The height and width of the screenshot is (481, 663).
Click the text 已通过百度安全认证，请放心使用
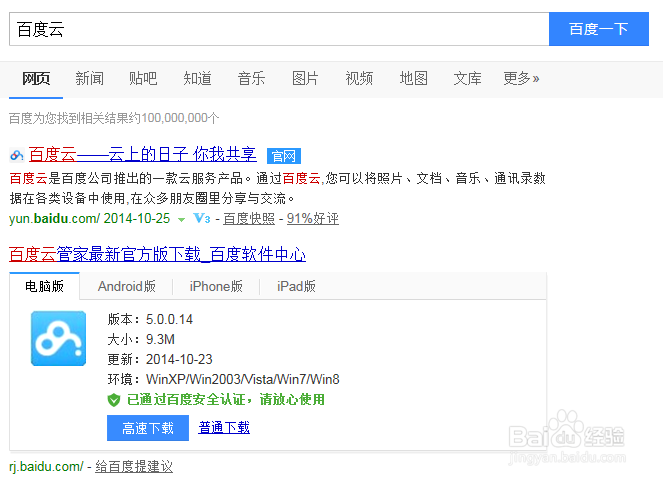225,399
